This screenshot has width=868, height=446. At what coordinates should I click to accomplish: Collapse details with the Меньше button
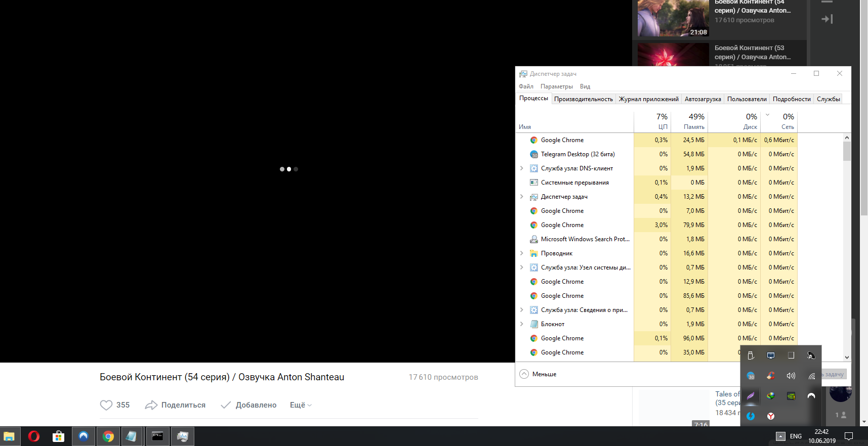538,374
